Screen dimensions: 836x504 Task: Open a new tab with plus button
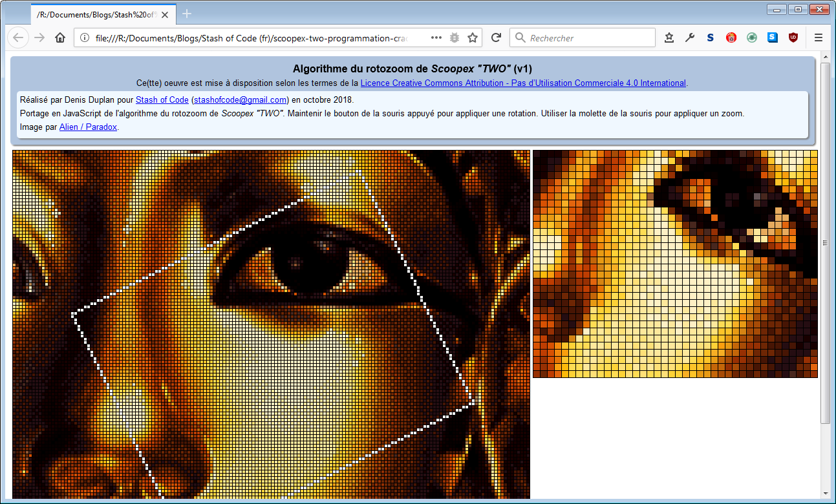pyautogui.click(x=187, y=14)
